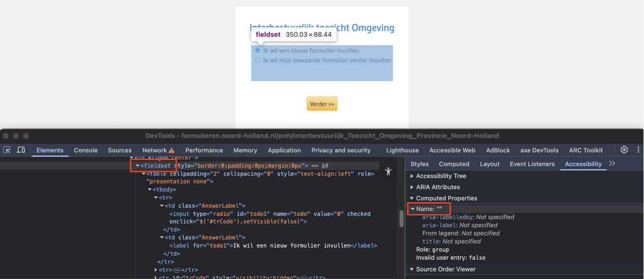The height and width of the screenshot is (279, 644).
Task: Switch to the Console tab
Action: coord(86,150)
